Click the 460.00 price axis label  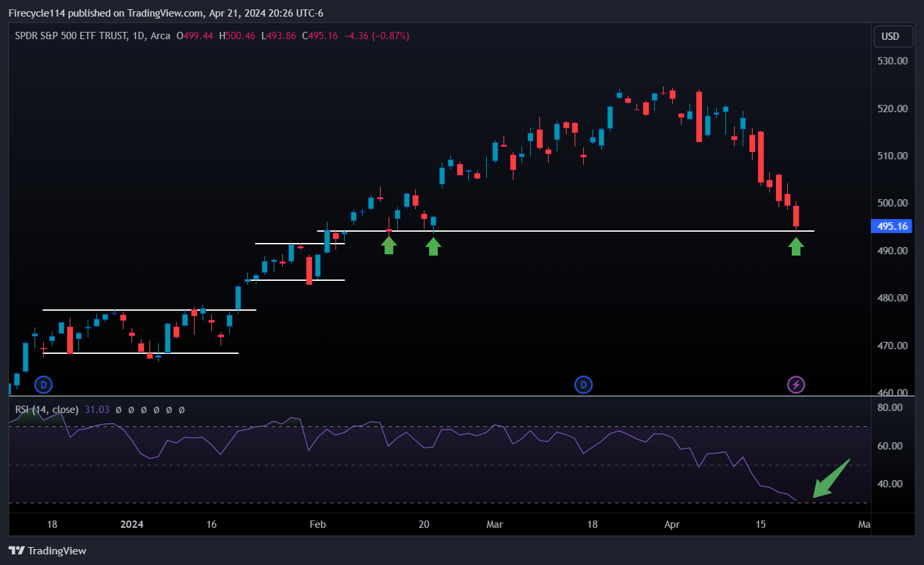[x=892, y=392]
